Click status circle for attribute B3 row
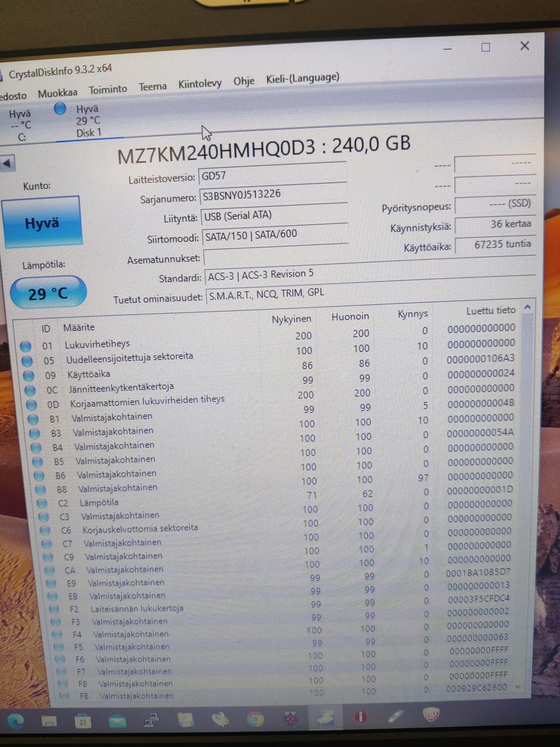The image size is (560, 747). coord(35,434)
